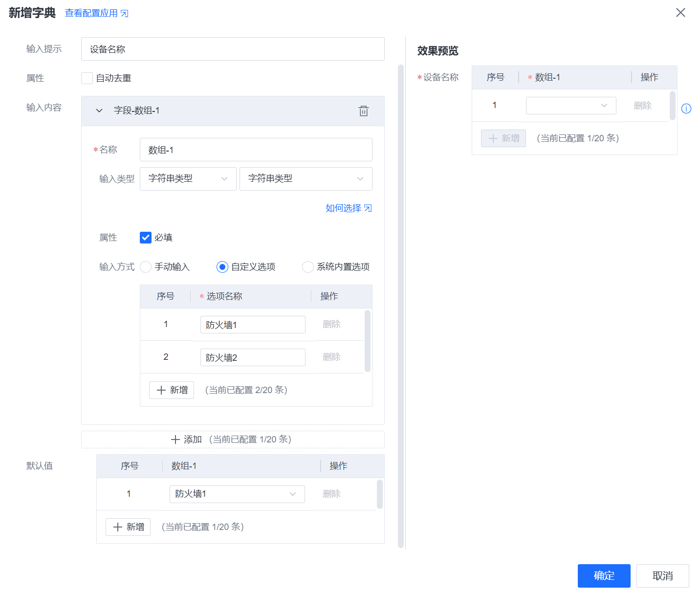Open the 数组-1 dropdown in preview

(570, 106)
